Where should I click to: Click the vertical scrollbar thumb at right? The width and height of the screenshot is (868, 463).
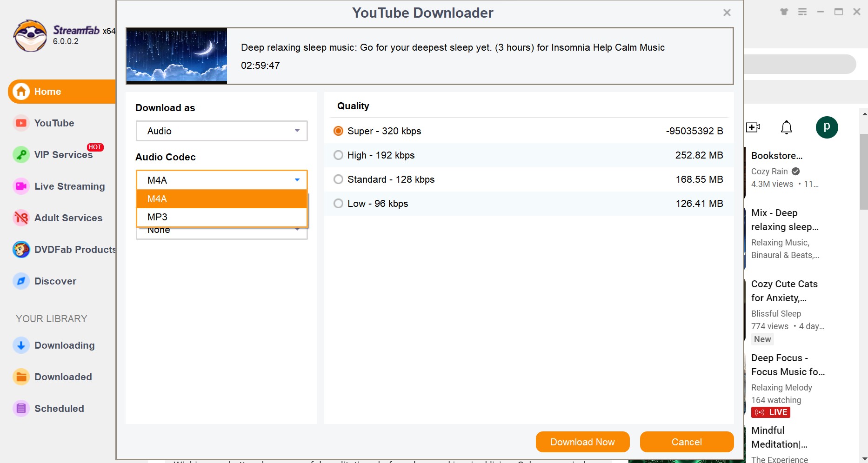click(x=864, y=172)
